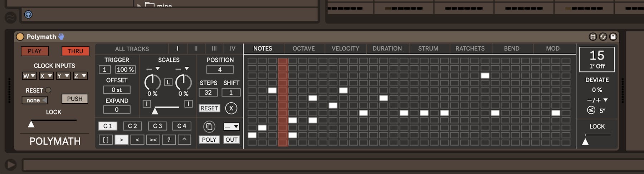Open the Y clock input dropdown
644x174 pixels.
[63, 76]
